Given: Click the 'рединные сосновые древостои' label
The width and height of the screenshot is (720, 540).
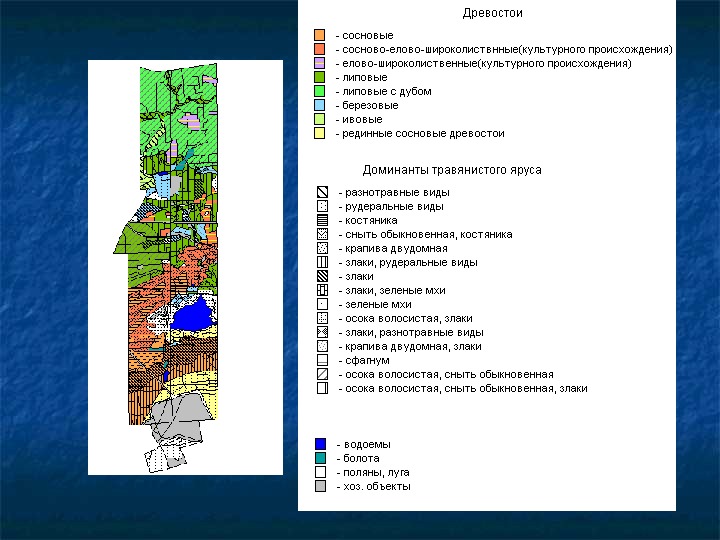Looking at the screenshot, I should [x=423, y=134].
